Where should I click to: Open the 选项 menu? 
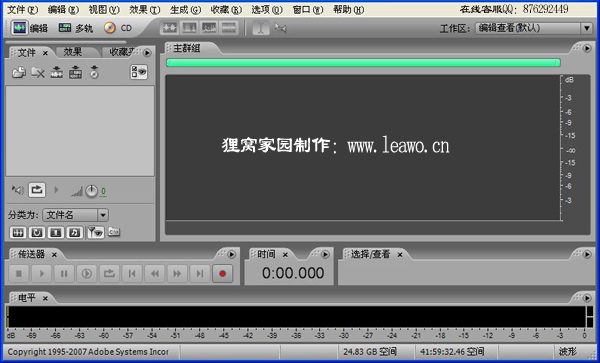click(x=267, y=10)
